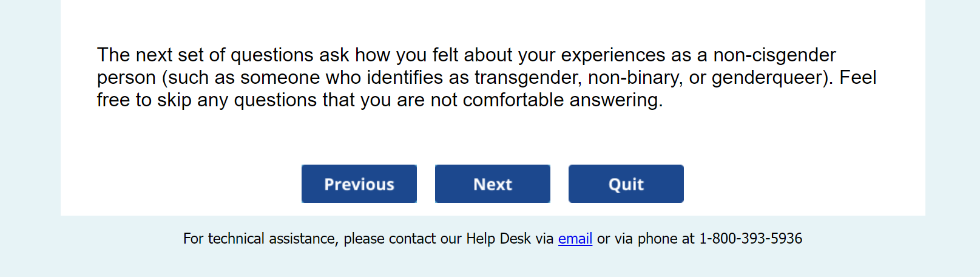Screen dimensions: 980x277
Task: Click the Previous button
Action: (359, 184)
